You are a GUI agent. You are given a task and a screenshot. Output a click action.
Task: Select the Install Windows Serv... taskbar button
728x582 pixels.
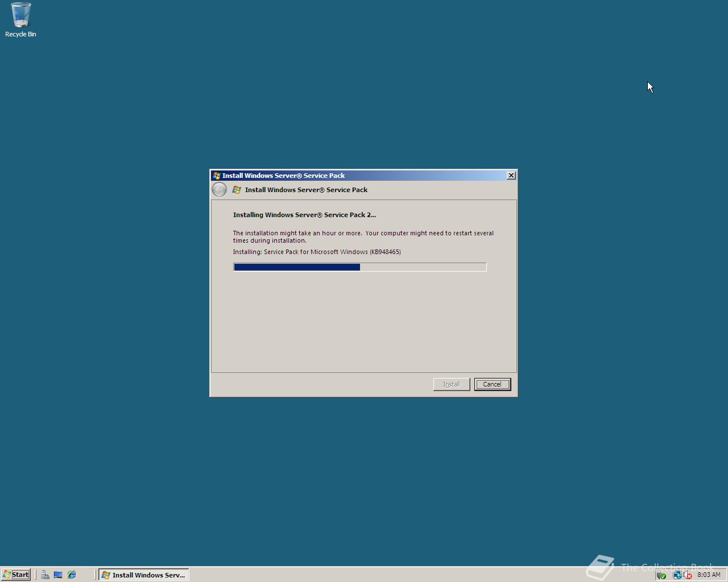[x=144, y=575]
